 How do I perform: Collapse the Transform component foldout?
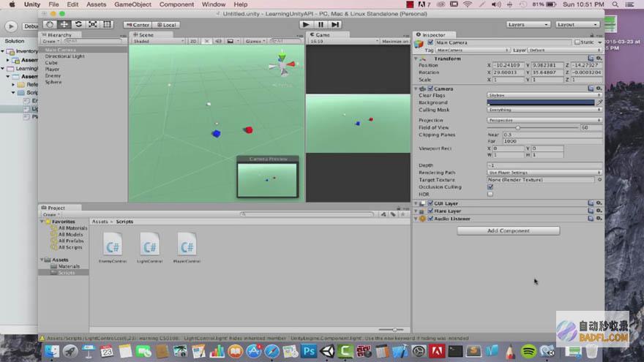416,59
